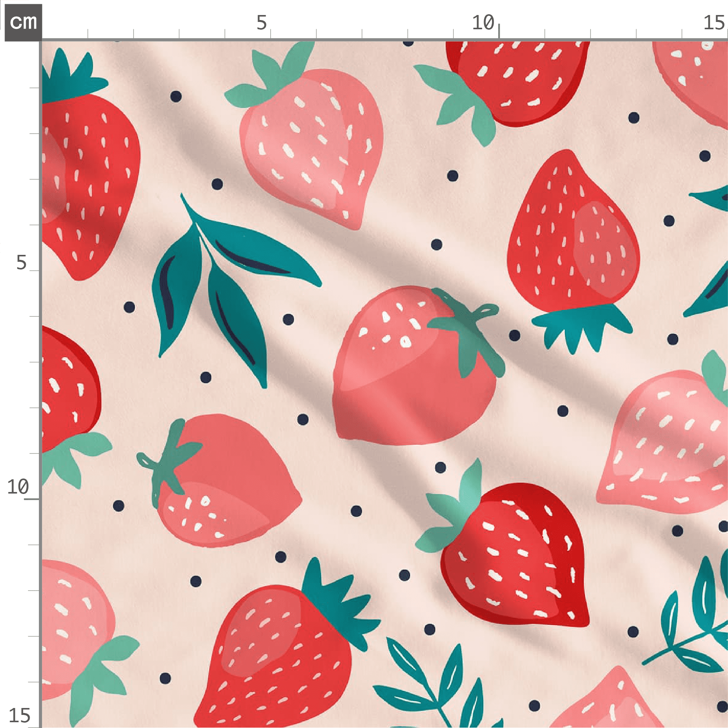The height and width of the screenshot is (728, 728).
Task: Click the 10 mark on top ruler
Action: point(483,23)
